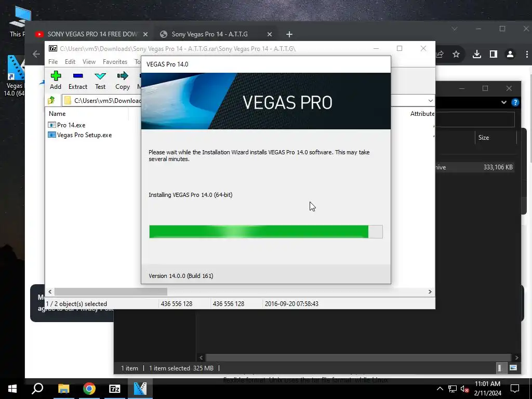The image size is (532, 399).
Task: Select the 333,106 KB file row in Explorer
Action: 475,167
